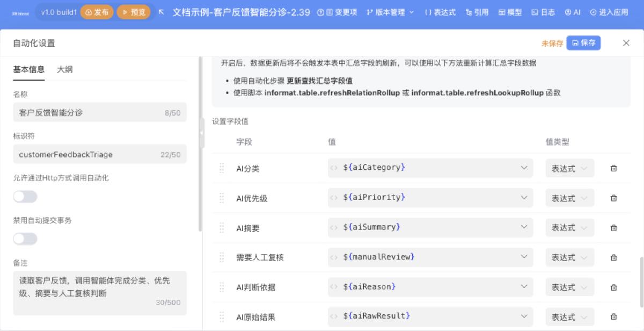Image resolution: width=644 pixels, height=331 pixels.
Task: Open 值类型 dropdown for AI优先级 row
Action: click(x=570, y=198)
